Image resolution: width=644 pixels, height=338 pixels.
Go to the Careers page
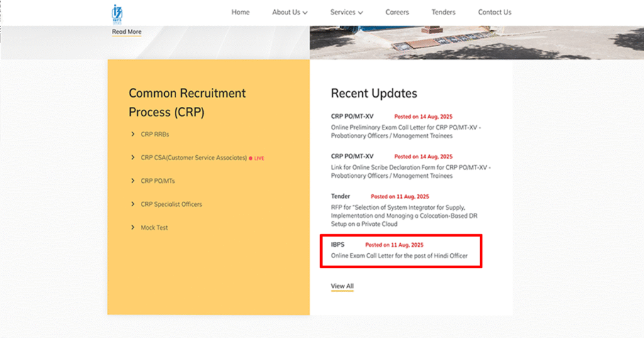click(x=397, y=13)
